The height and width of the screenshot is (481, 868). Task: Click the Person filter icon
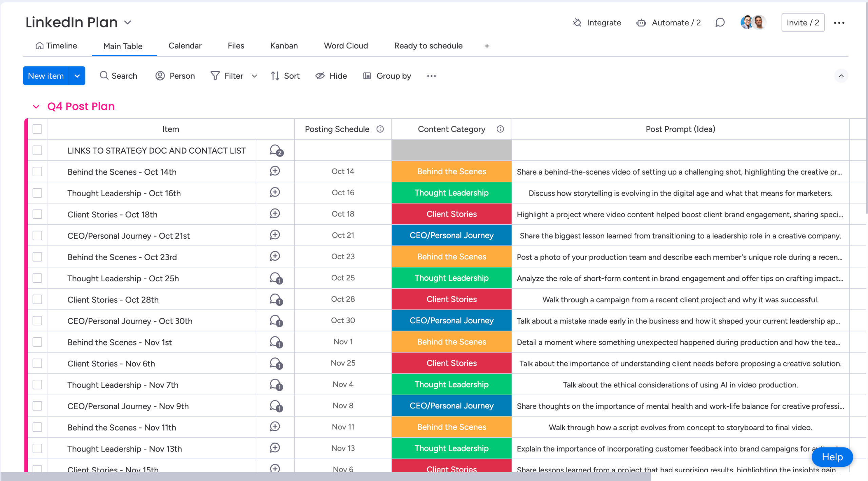[x=160, y=76]
